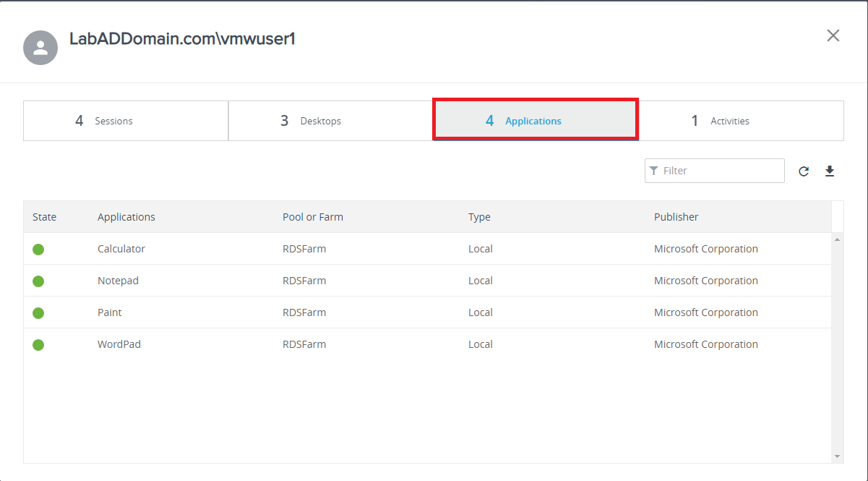This screenshot has height=481, width=868.
Task: Click the scrollbar up arrow in table
Action: click(838, 239)
